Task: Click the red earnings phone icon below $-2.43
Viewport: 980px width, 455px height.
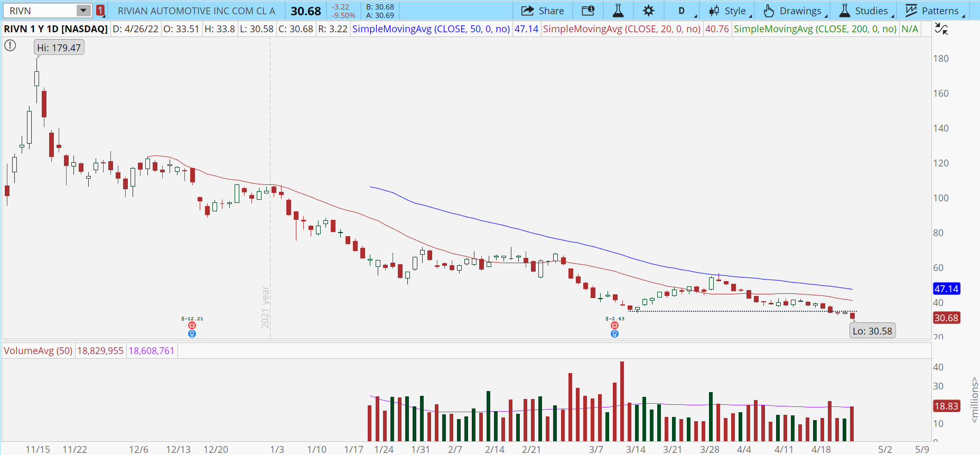Action: click(614, 326)
